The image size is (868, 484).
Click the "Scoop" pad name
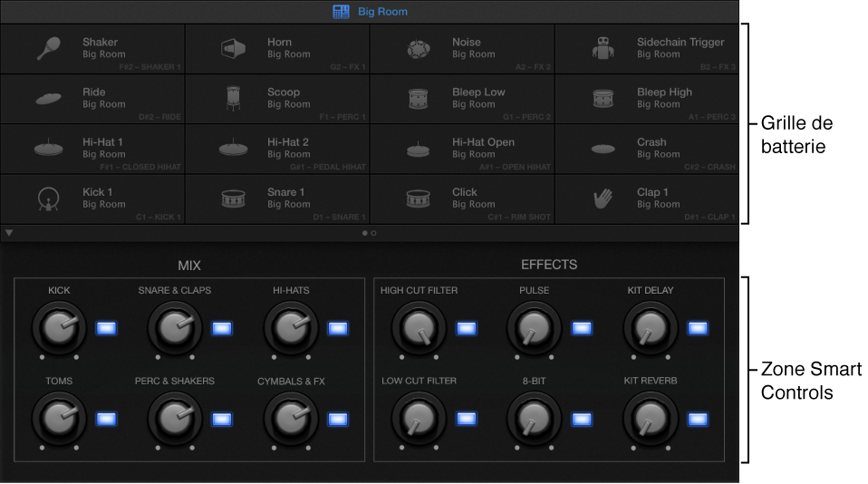[x=284, y=92]
